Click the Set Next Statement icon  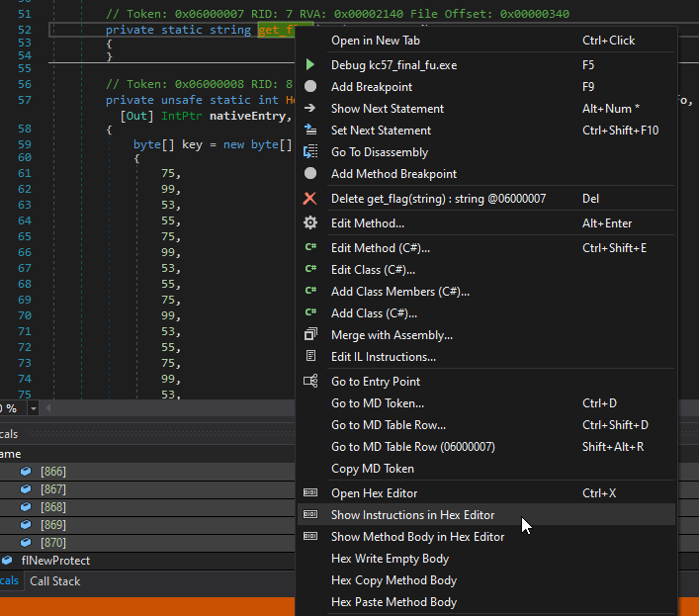pos(310,131)
